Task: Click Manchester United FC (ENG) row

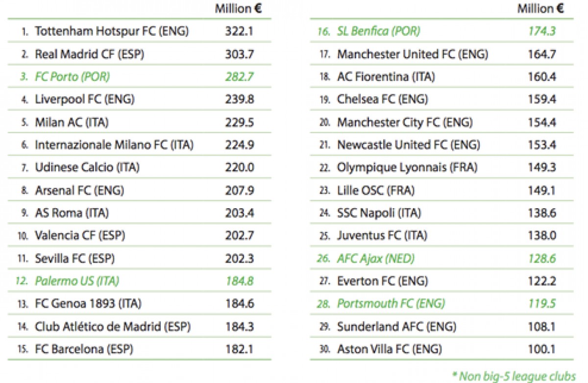Action: coord(412,54)
